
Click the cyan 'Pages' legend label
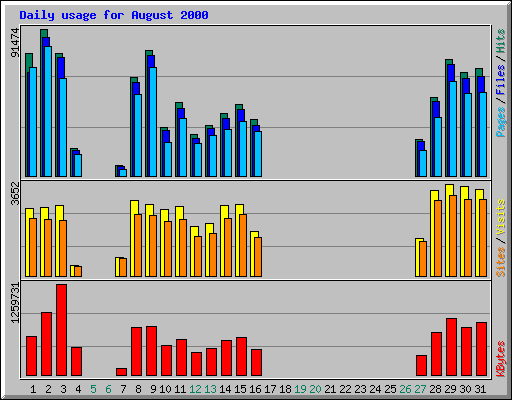click(x=501, y=122)
